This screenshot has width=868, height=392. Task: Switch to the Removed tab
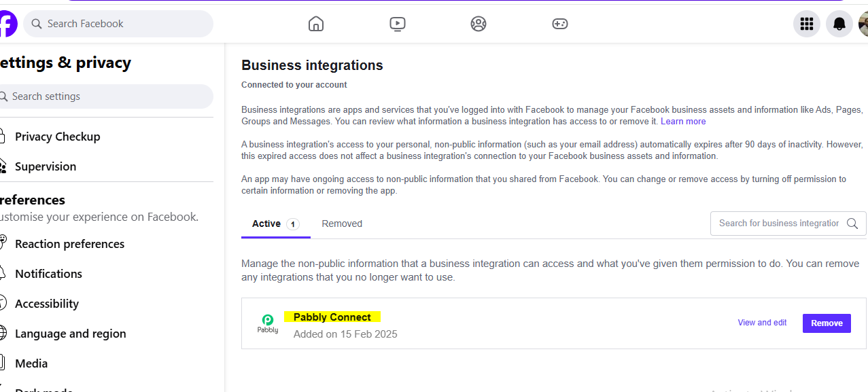pos(342,224)
